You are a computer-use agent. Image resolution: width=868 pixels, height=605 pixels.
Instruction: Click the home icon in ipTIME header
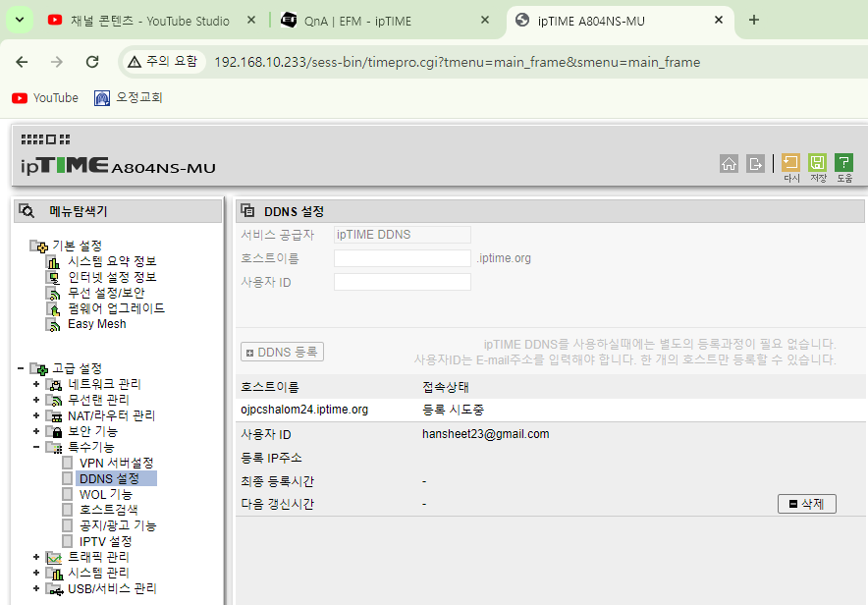tap(729, 164)
